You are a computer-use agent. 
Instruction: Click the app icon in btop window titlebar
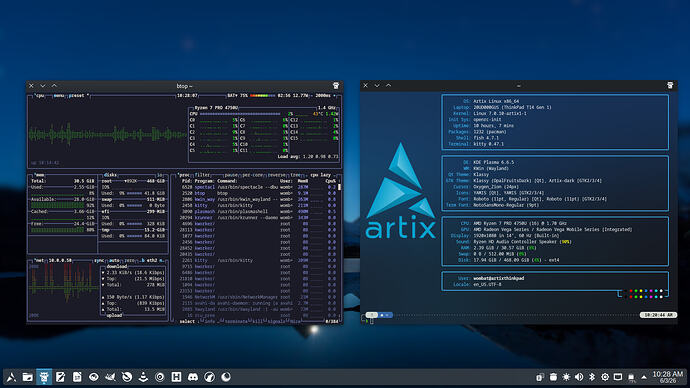(x=336, y=85)
